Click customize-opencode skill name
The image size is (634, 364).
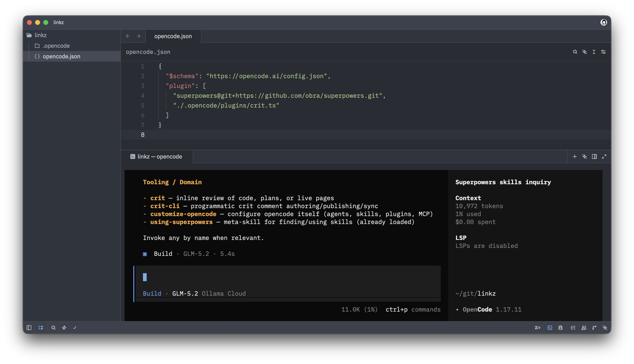coord(183,214)
